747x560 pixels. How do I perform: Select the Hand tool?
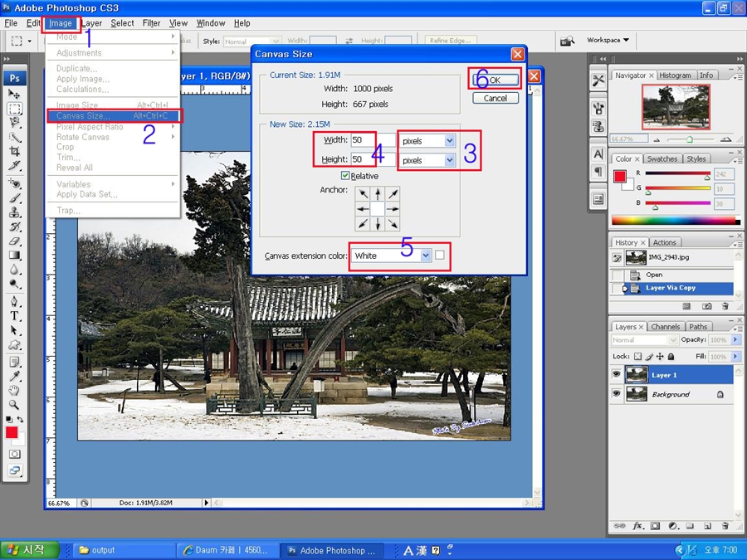(x=14, y=391)
